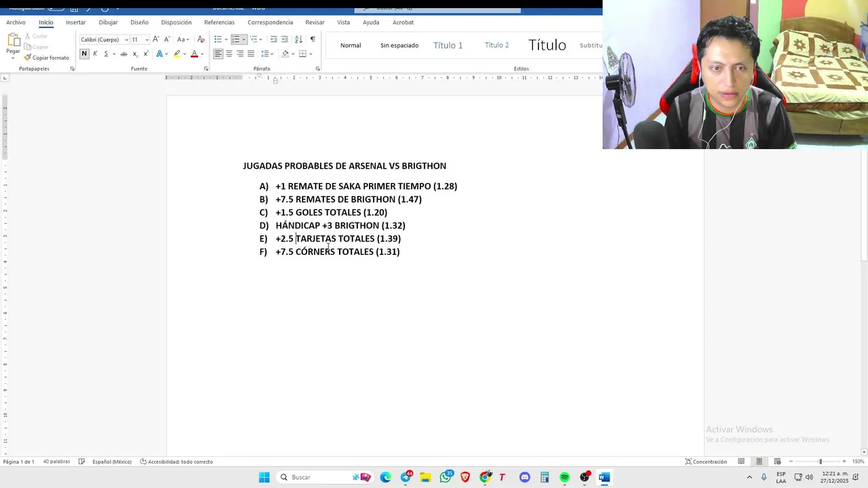Viewport: 868px width, 488px height.
Task: Apply the Título 2 style
Action: (497, 45)
